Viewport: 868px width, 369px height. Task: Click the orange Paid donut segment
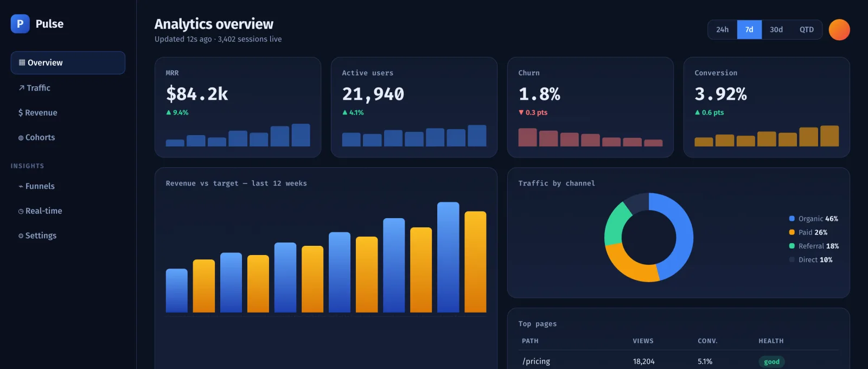628,265
